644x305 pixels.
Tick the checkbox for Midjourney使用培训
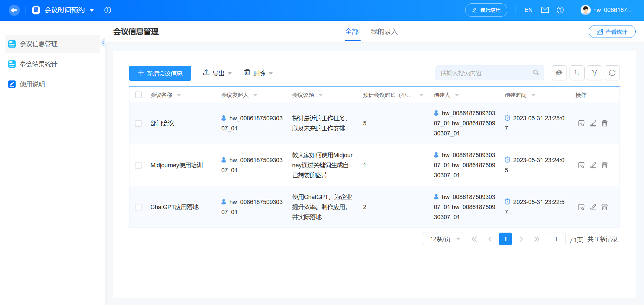pyautogui.click(x=138, y=165)
